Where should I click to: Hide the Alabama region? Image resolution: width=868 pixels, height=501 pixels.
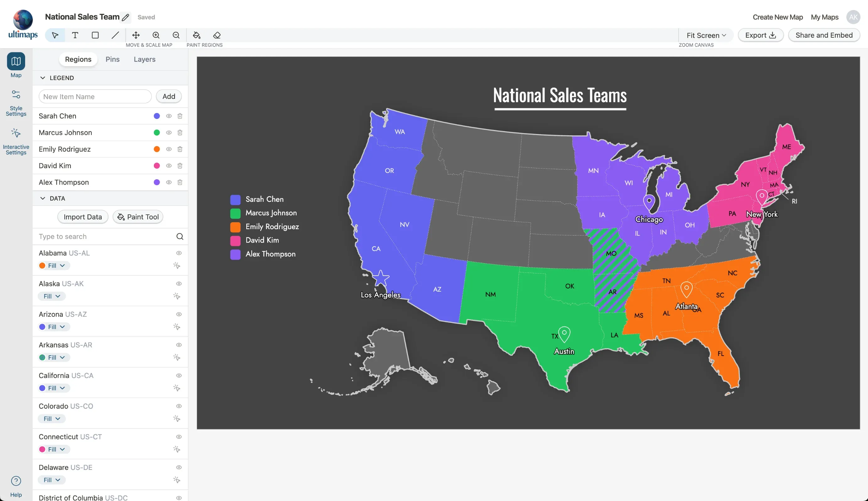(x=179, y=253)
